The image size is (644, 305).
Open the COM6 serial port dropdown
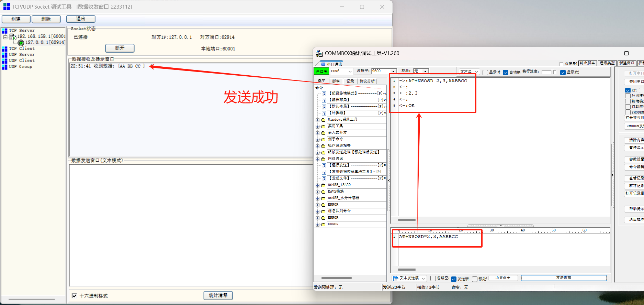[x=350, y=72]
